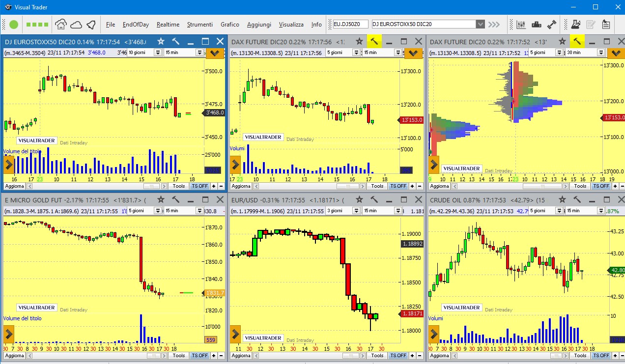Open the Aggiungi menu
The image size is (625, 364).
[x=259, y=25]
